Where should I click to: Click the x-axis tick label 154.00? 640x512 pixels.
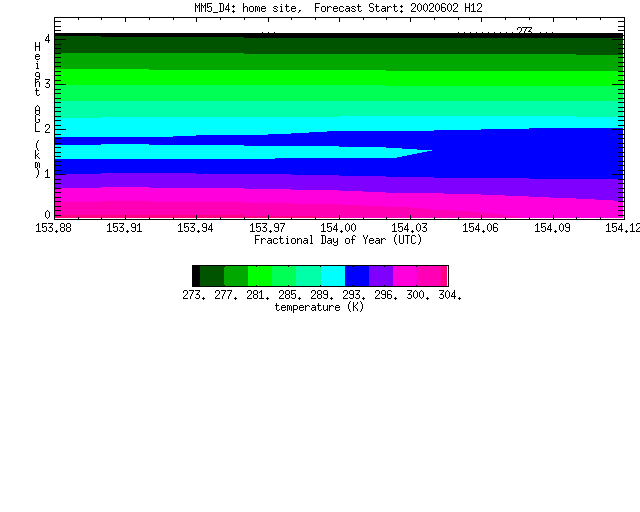pos(338,228)
